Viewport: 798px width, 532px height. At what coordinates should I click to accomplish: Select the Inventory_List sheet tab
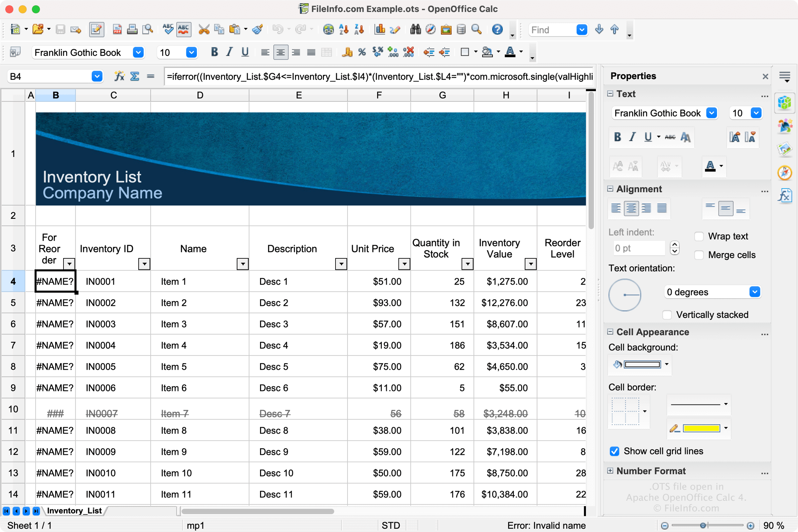tap(74, 511)
